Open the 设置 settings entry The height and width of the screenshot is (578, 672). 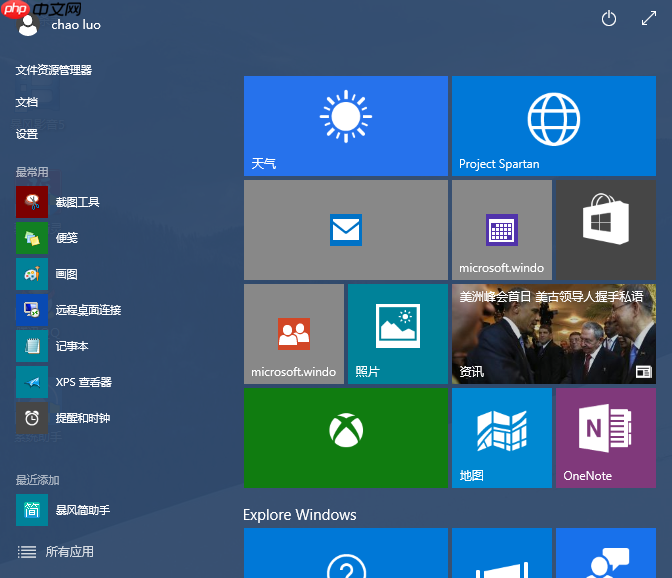click(27, 134)
